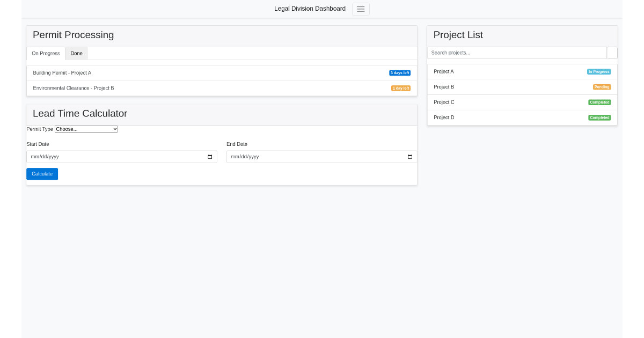Click the 'Pending' status badge on Project B

pos(601,87)
